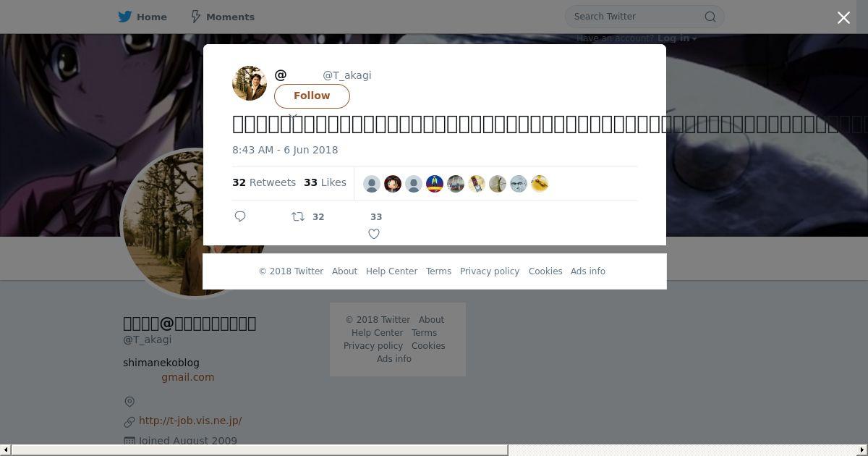Viewport: 868px width, 456px height.
Task: Click the search magnifier icon
Action: [x=710, y=17]
